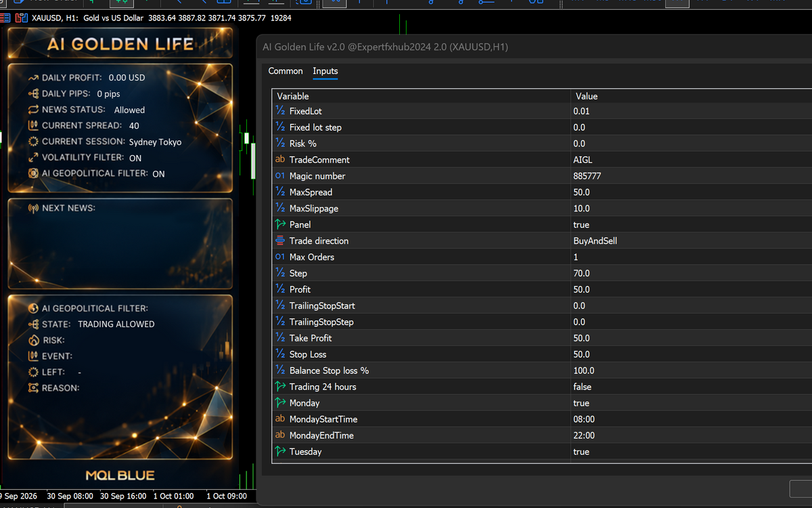The image size is (812, 508).
Task: Click the MaxSpread row type icon
Action: click(280, 192)
